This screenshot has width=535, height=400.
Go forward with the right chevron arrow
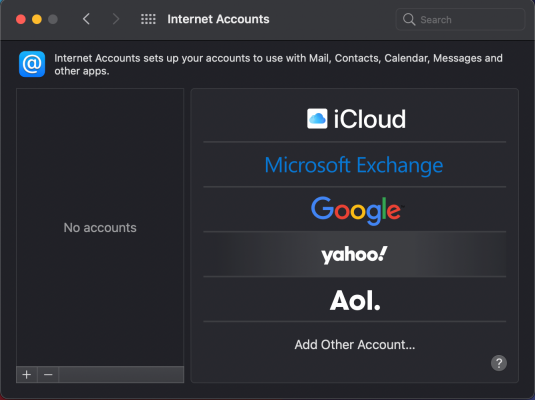tap(116, 19)
